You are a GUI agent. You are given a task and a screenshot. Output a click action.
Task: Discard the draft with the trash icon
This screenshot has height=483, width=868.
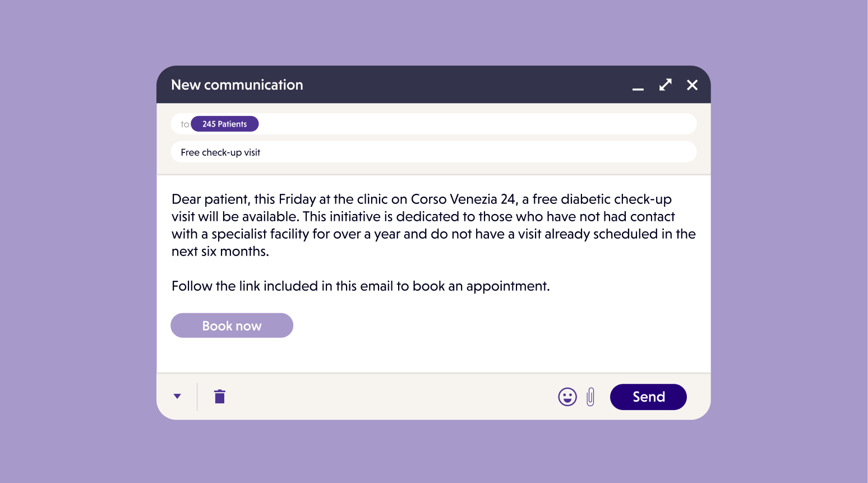click(220, 397)
